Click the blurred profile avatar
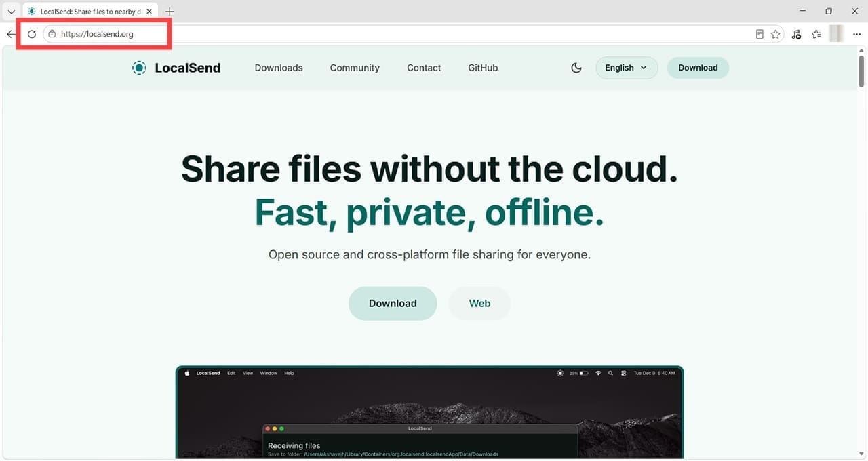The height and width of the screenshot is (461, 868). coord(836,34)
